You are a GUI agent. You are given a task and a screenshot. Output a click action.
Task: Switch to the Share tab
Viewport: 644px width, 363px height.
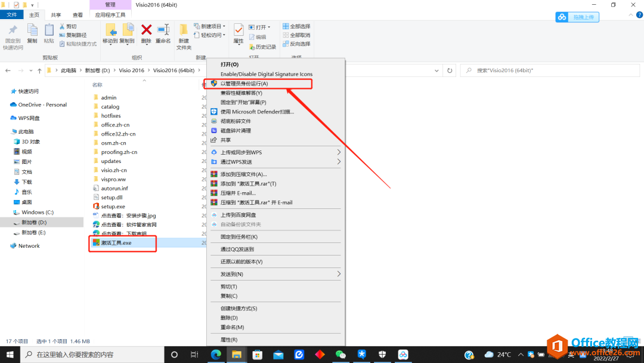coord(56,15)
